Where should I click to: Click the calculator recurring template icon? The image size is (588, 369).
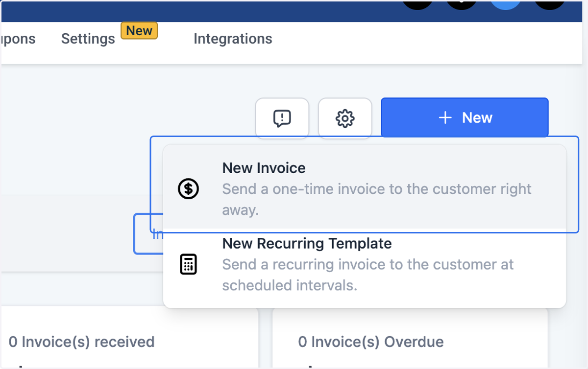pyautogui.click(x=188, y=264)
